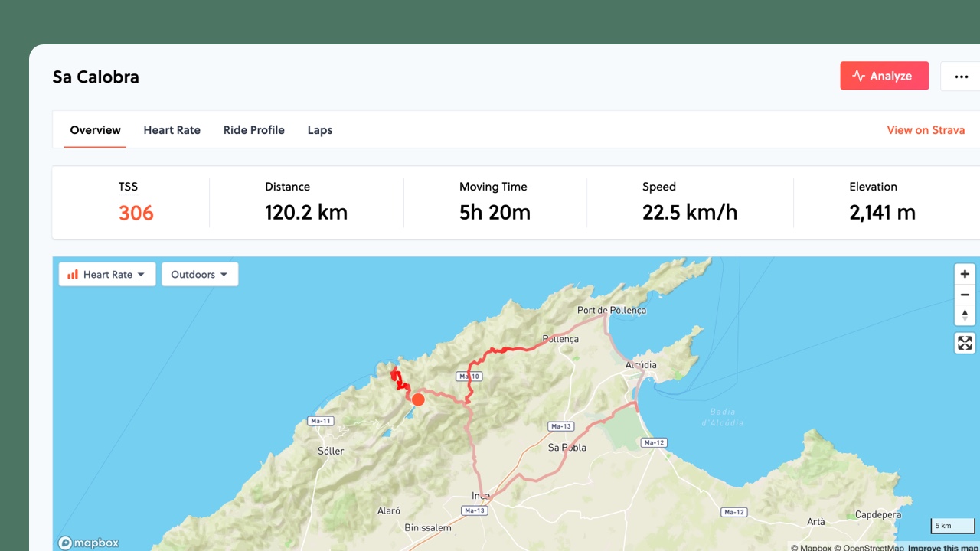Image resolution: width=980 pixels, height=551 pixels.
Task: Open the three-dots more options menu
Action: click(x=961, y=76)
